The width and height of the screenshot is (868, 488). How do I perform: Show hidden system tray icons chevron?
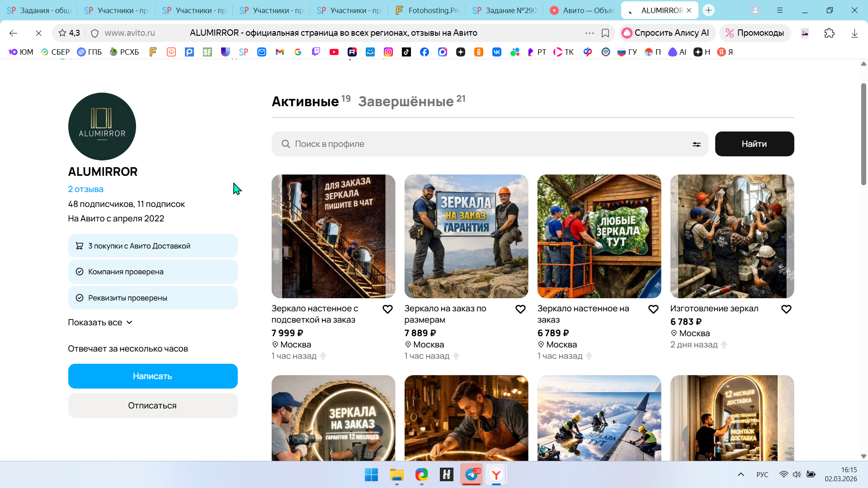[x=741, y=474]
